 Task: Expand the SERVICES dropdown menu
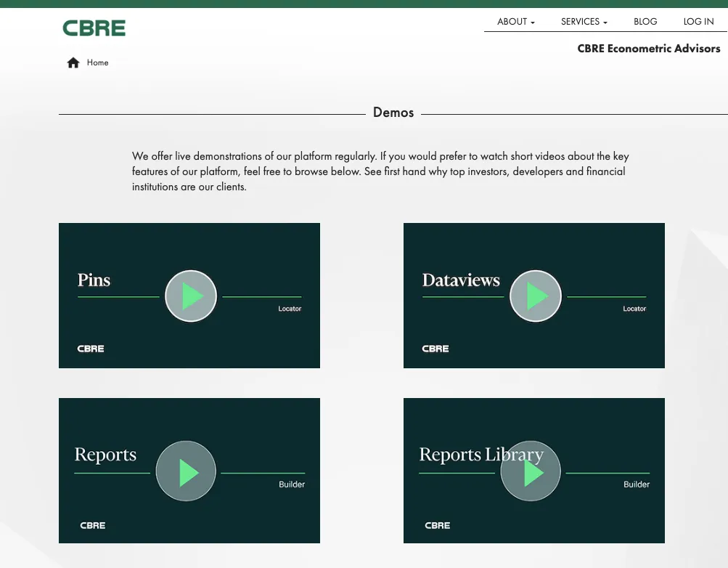point(584,22)
